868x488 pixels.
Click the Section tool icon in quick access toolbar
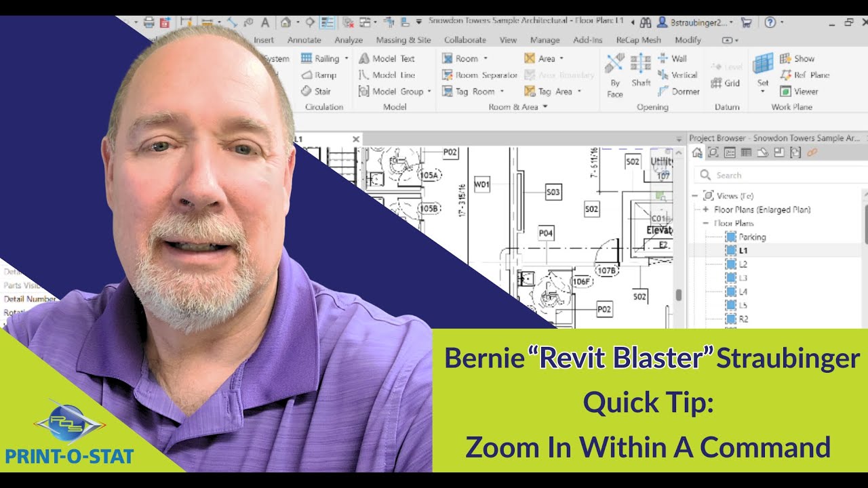(310, 22)
